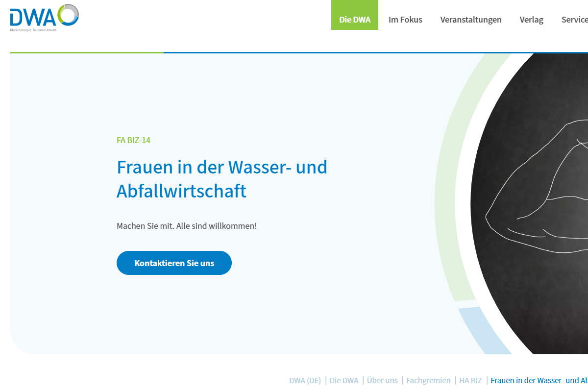Click the Frauen in der Wasser- und Abfallwirtschaft heading

(222, 179)
